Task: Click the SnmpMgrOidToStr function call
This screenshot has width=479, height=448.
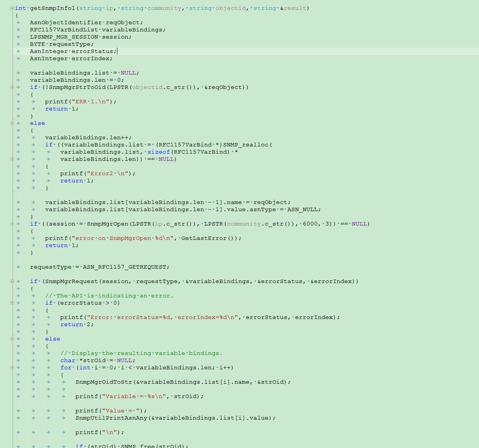Action: pos(104,382)
